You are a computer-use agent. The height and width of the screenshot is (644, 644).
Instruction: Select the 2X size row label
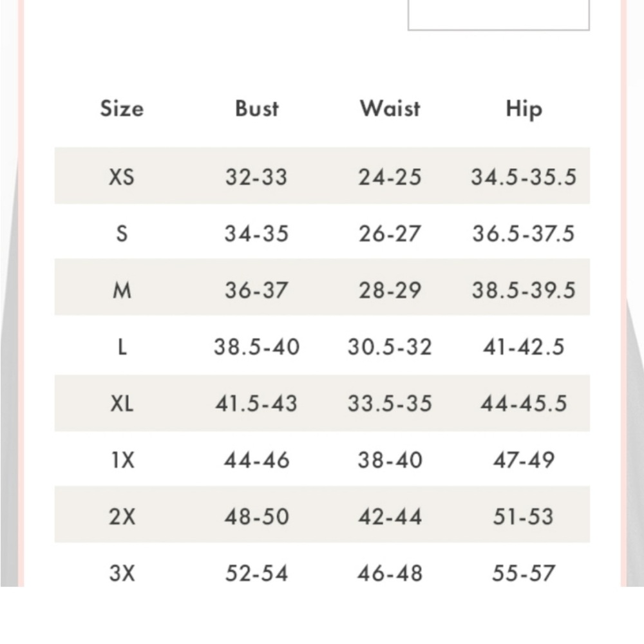(122, 516)
